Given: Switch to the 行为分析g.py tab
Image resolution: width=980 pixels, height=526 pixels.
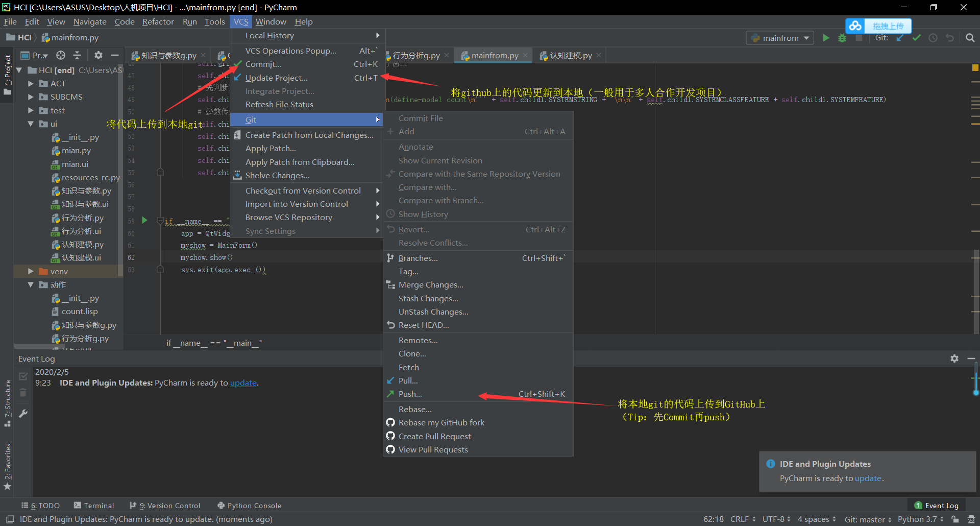Looking at the screenshot, I should coord(416,55).
